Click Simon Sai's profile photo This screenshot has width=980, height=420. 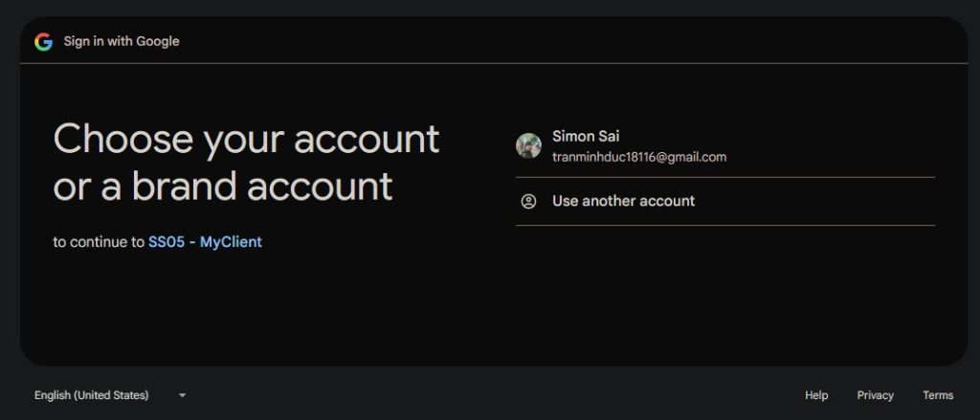coord(528,145)
